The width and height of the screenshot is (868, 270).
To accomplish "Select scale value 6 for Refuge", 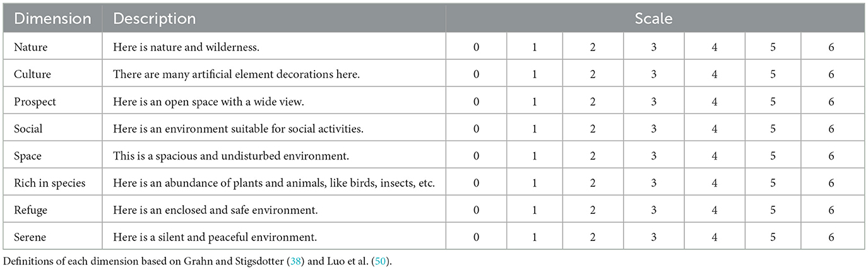I will pyautogui.click(x=831, y=210).
